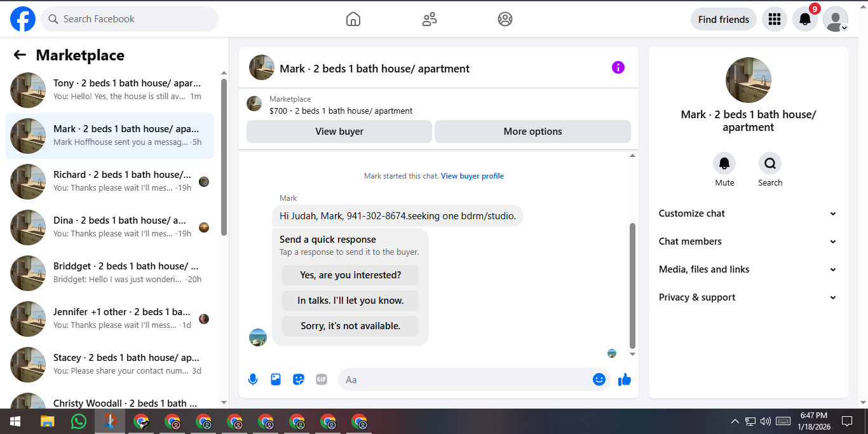
Task: Open the View buyer profile link
Action: [x=472, y=176]
